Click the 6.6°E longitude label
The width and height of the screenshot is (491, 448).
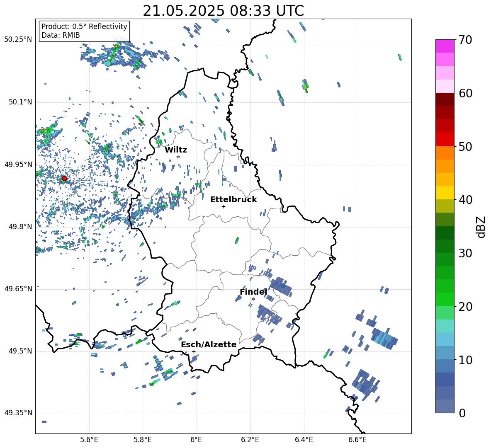coord(357,440)
